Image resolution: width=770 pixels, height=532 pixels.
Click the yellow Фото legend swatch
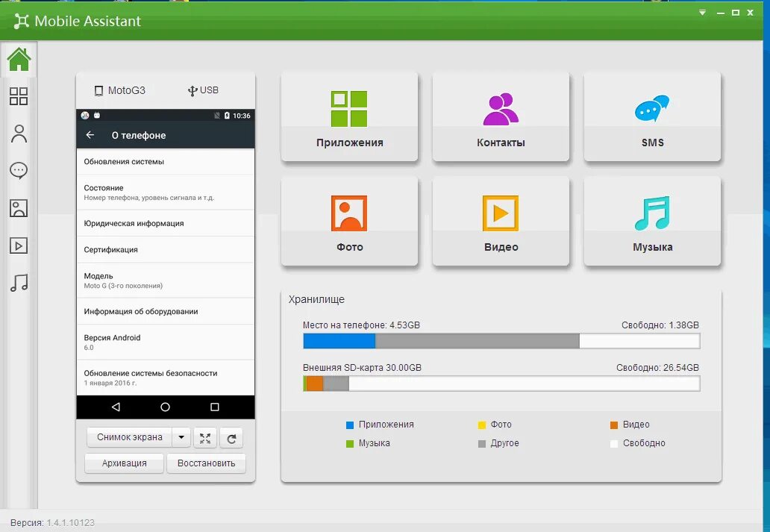coord(482,425)
